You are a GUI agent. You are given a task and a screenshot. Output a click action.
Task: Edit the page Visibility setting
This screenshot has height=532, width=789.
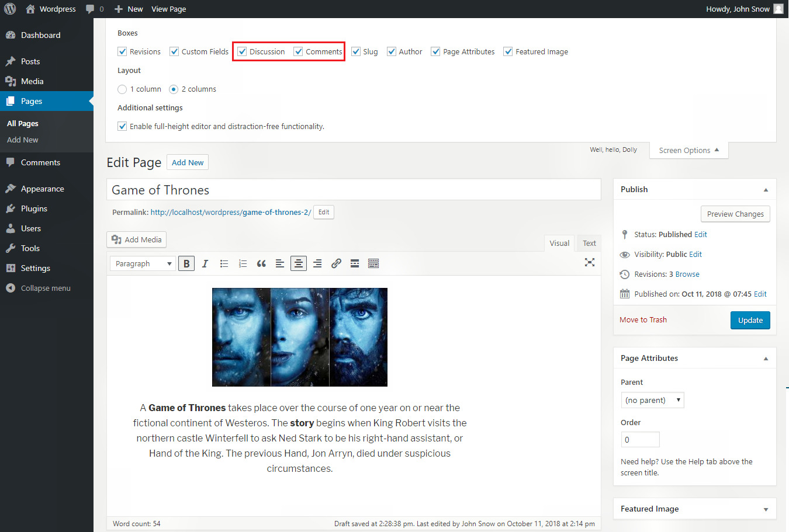695,254
